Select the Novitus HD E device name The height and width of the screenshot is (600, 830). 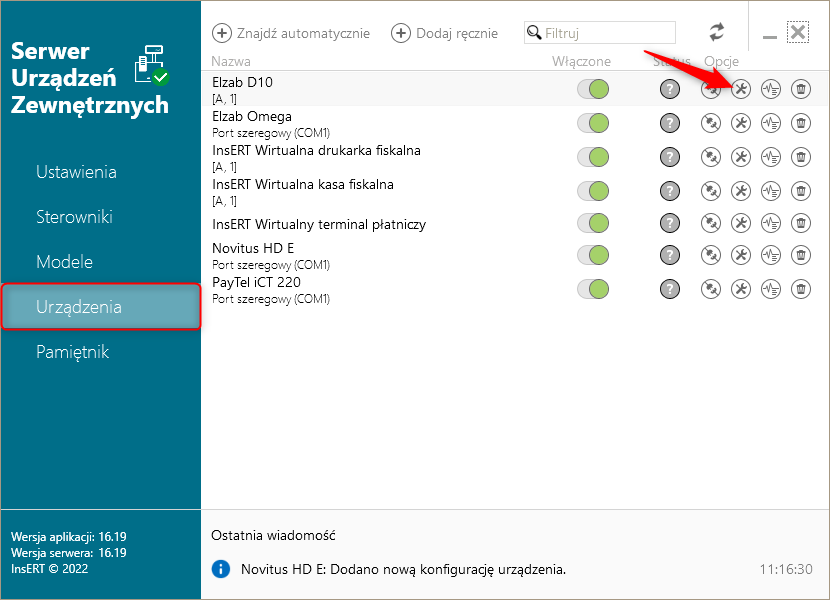pos(253,248)
